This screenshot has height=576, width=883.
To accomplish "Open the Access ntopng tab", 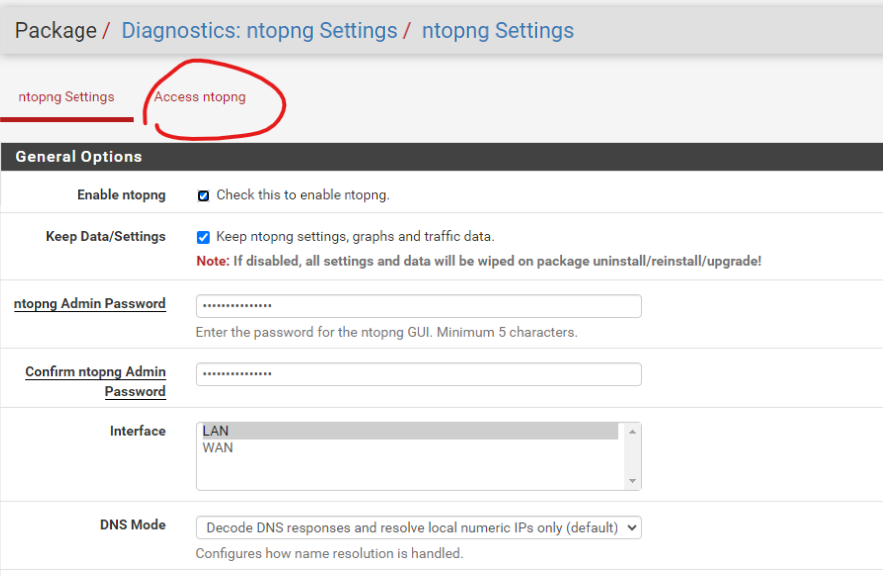I will coord(200,97).
